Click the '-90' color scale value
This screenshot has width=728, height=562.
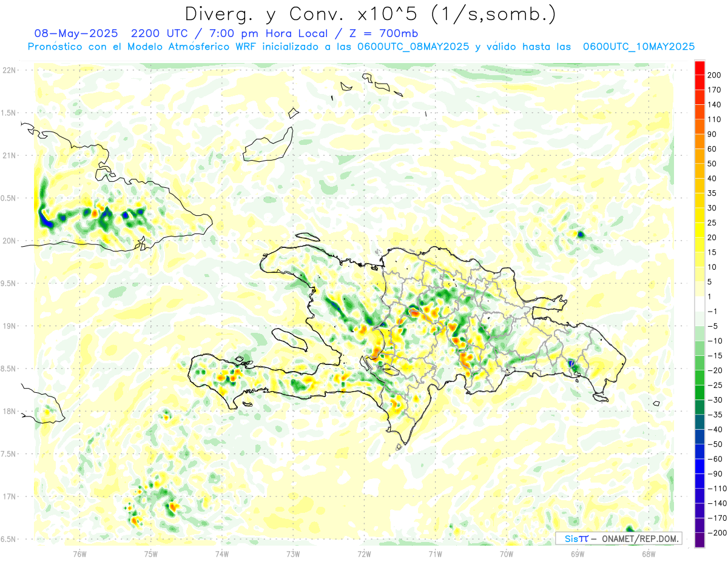pos(714,473)
